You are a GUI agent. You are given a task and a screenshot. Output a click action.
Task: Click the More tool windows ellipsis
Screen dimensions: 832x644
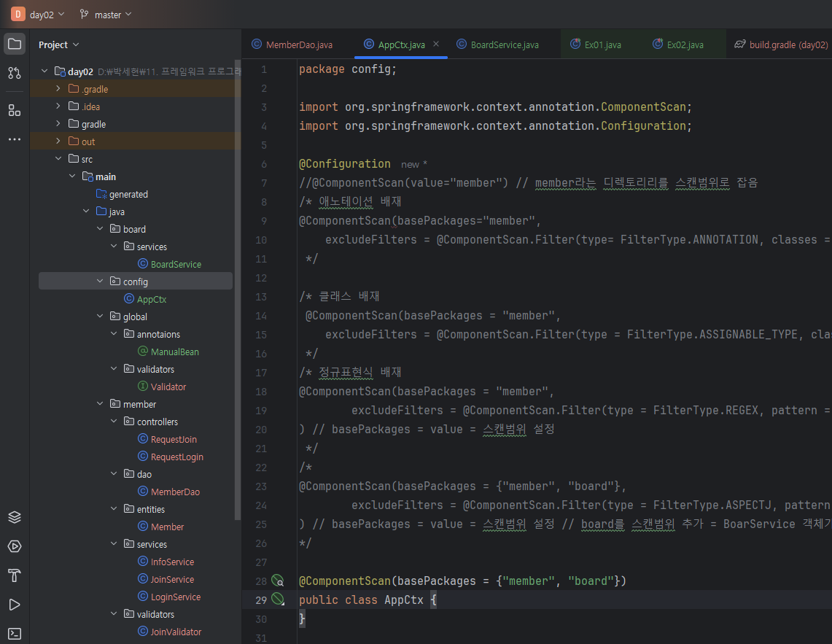pos(15,139)
